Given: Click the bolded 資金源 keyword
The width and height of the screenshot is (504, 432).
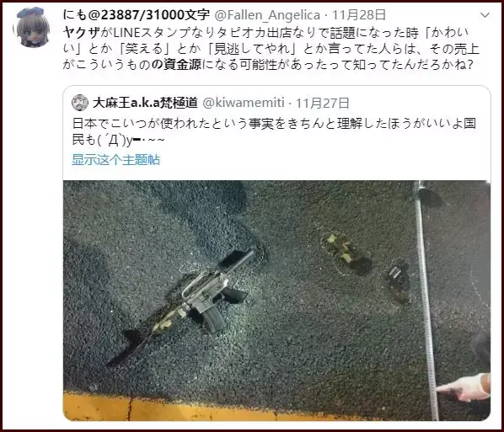Looking at the screenshot, I should pyautogui.click(x=182, y=64).
